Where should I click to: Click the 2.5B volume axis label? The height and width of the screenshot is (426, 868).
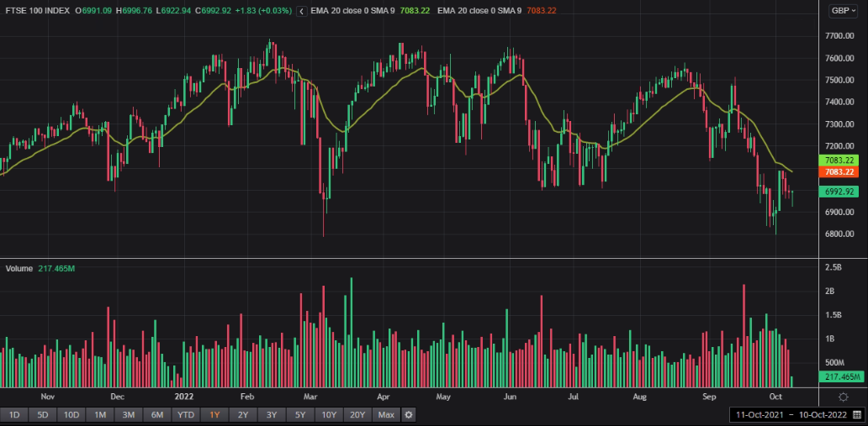coord(834,268)
